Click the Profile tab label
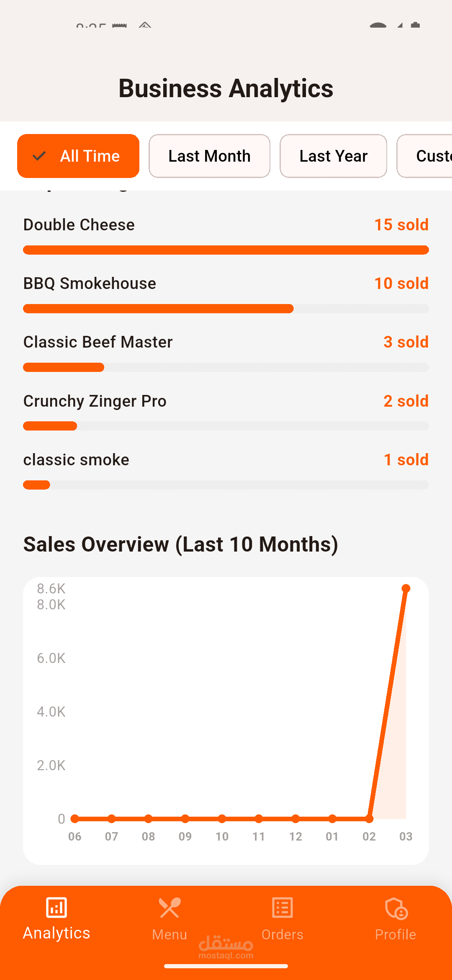 [x=395, y=934]
